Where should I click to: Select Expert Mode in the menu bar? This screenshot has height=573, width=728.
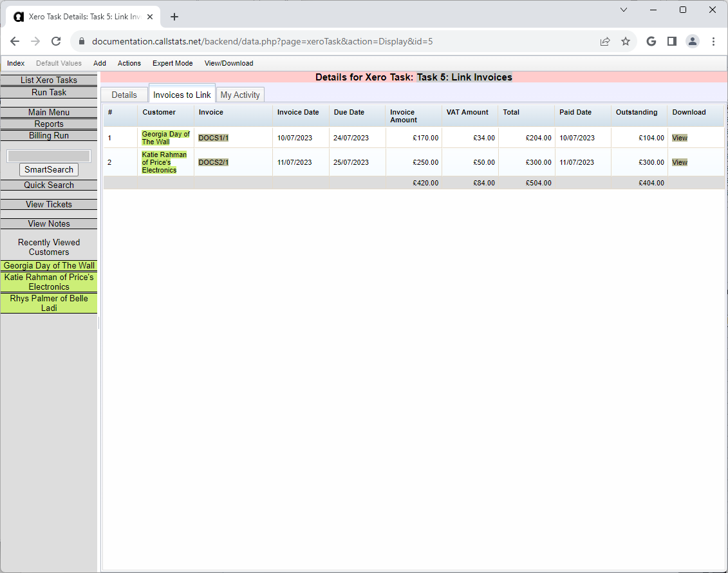(173, 63)
